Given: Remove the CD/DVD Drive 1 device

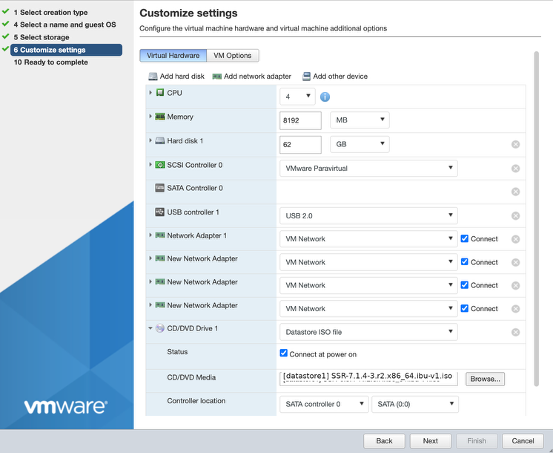Looking at the screenshot, I should (x=515, y=332).
